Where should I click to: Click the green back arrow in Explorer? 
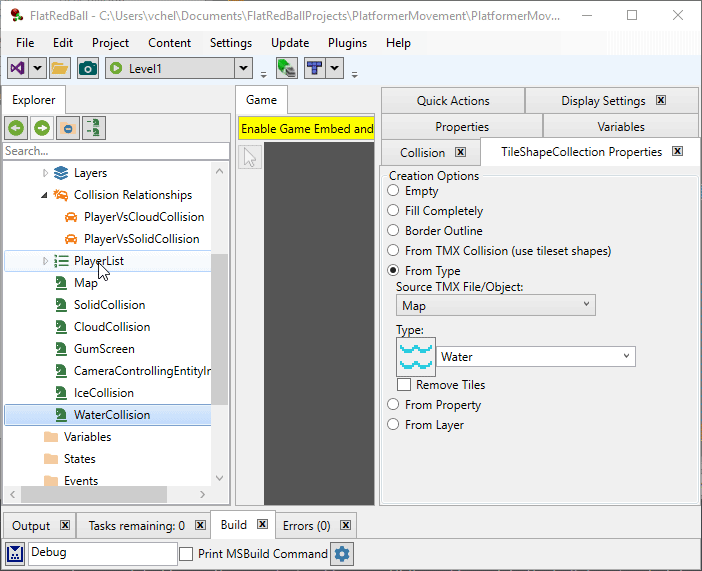[16, 128]
